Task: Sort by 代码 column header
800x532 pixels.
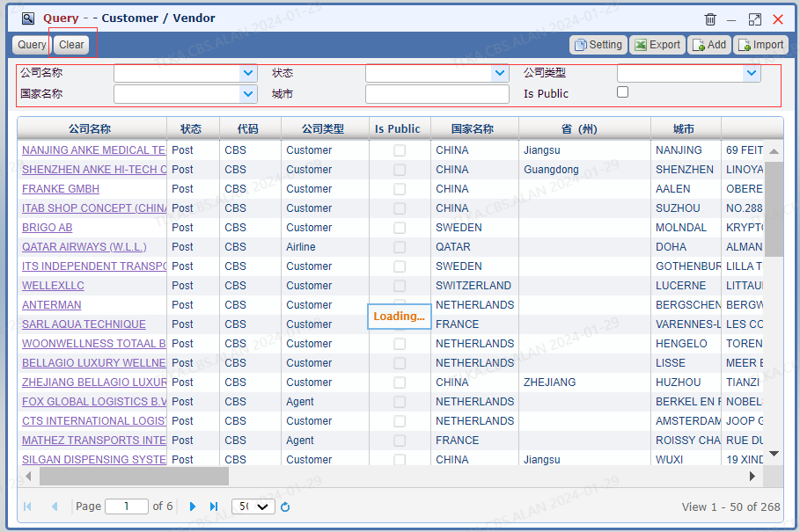Action: coord(248,129)
